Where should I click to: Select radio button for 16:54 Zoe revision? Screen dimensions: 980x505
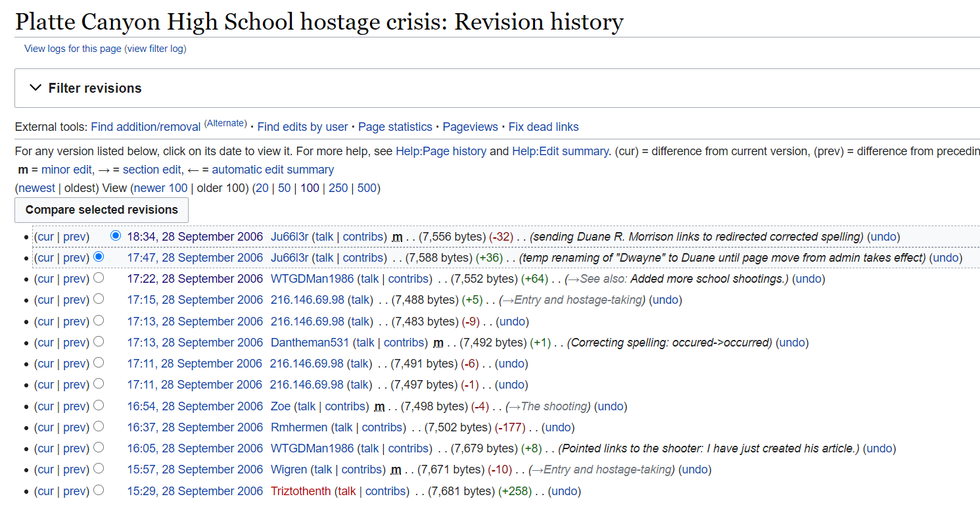pos(99,405)
